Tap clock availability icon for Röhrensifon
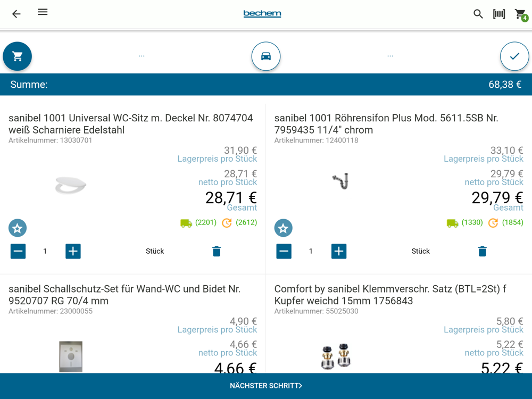532x399 pixels. (x=493, y=223)
